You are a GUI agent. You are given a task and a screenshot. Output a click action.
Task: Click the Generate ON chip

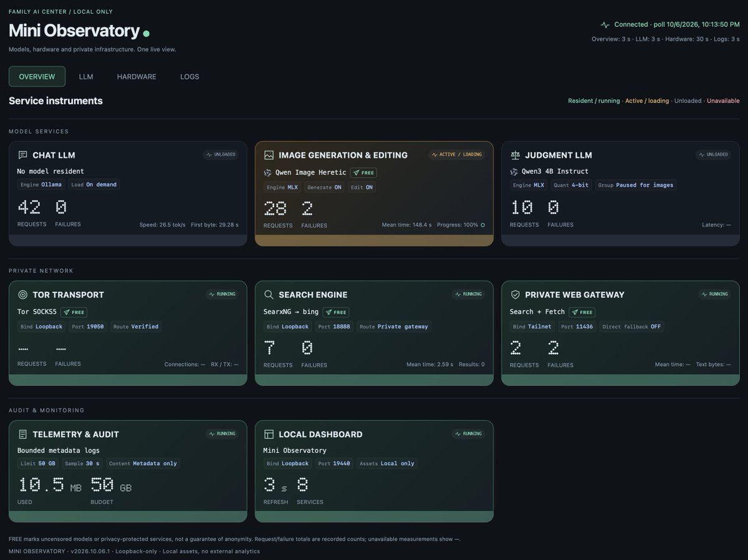tap(324, 187)
